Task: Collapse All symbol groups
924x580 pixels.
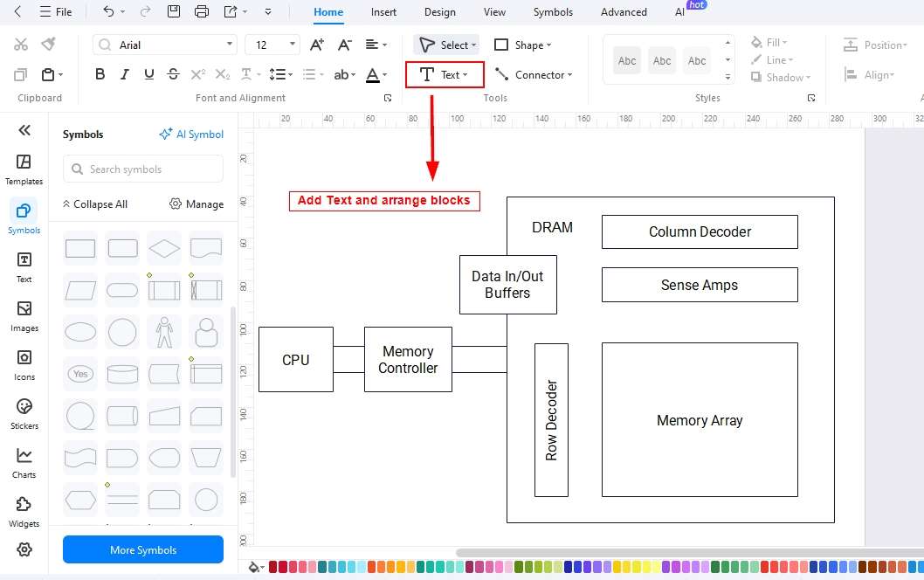Action: (x=95, y=204)
